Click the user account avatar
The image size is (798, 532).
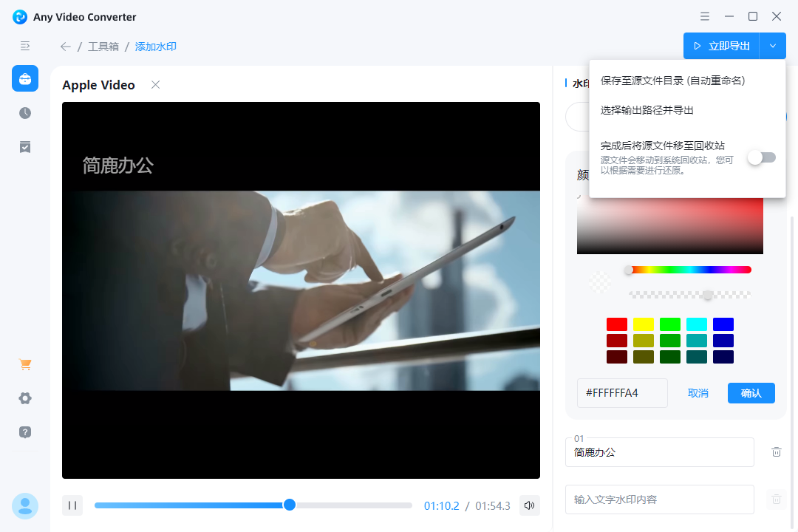point(25,505)
